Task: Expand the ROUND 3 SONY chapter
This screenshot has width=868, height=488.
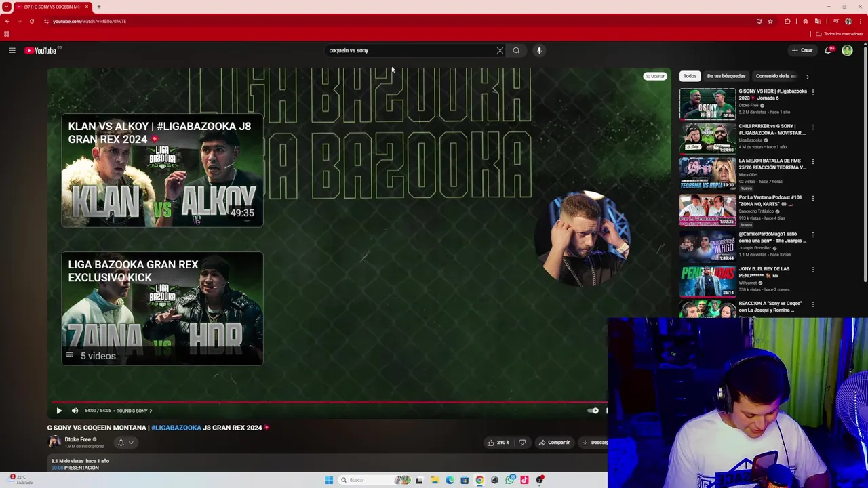Action: [134, 411]
